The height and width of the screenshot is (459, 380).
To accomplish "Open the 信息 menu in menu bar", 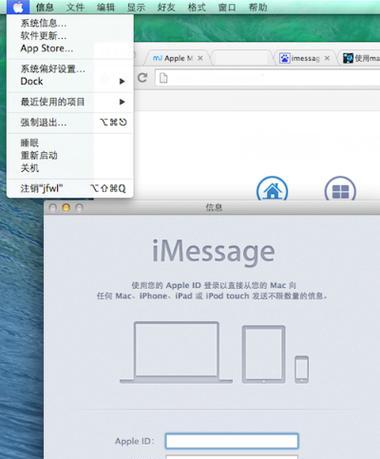I will click(45, 7).
